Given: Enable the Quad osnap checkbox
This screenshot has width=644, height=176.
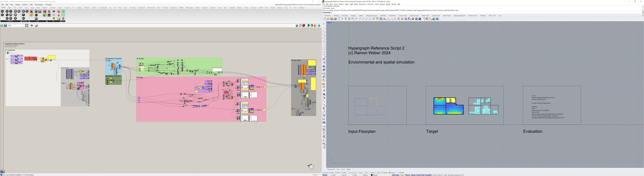Looking at the screenshot, I should pos(369,172).
